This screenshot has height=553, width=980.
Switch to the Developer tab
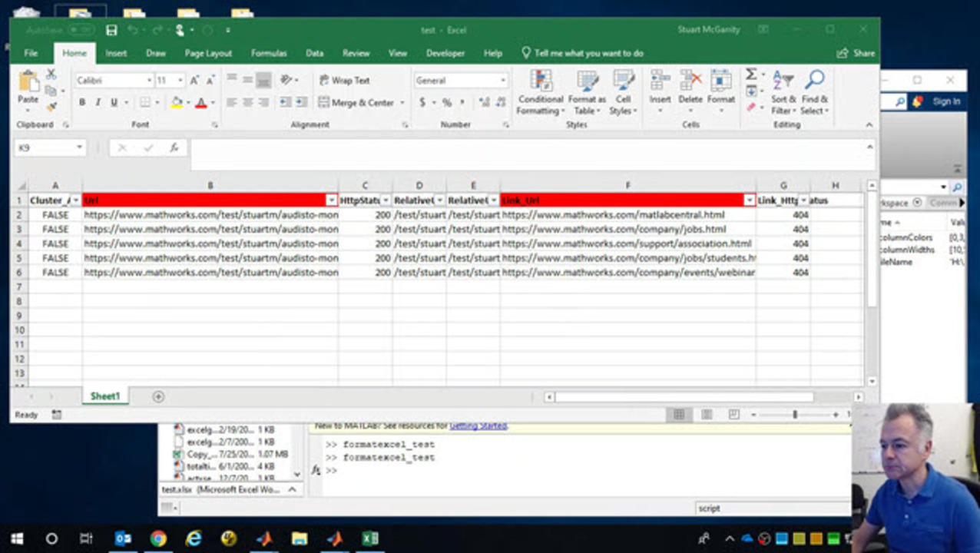coord(445,53)
